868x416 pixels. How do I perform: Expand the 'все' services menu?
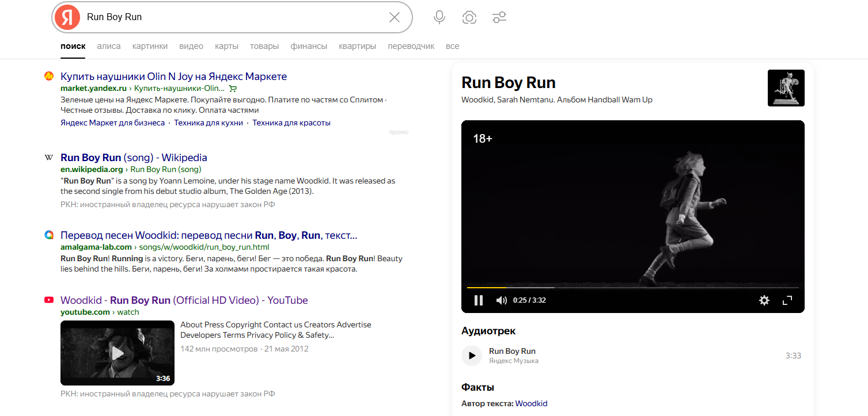pyautogui.click(x=452, y=46)
